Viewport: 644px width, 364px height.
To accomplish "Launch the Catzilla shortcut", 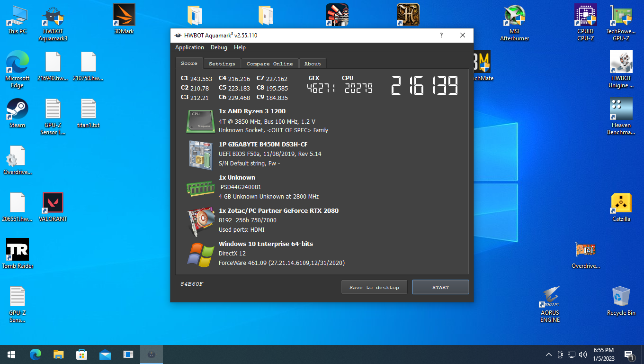I will [x=621, y=207].
